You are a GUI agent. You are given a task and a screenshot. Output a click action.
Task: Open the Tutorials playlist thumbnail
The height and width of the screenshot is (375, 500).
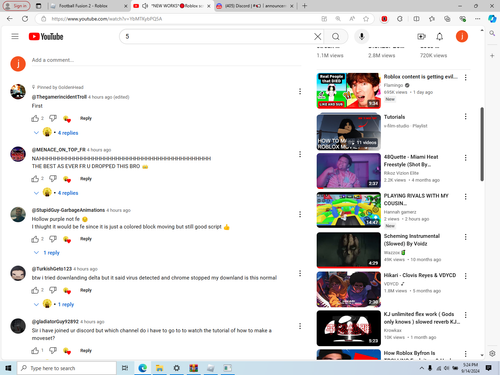349,131
